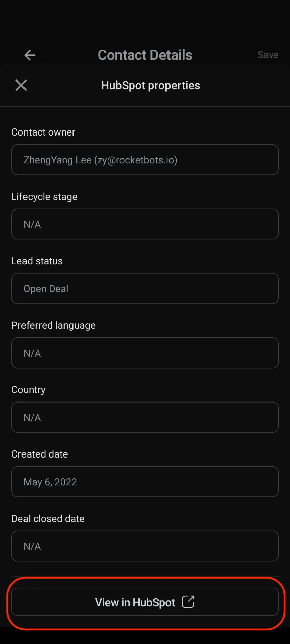The height and width of the screenshot is (644, 290).
Task: Click the Deal closed date field
Action: pyautogui.click(x=145, y=546)
